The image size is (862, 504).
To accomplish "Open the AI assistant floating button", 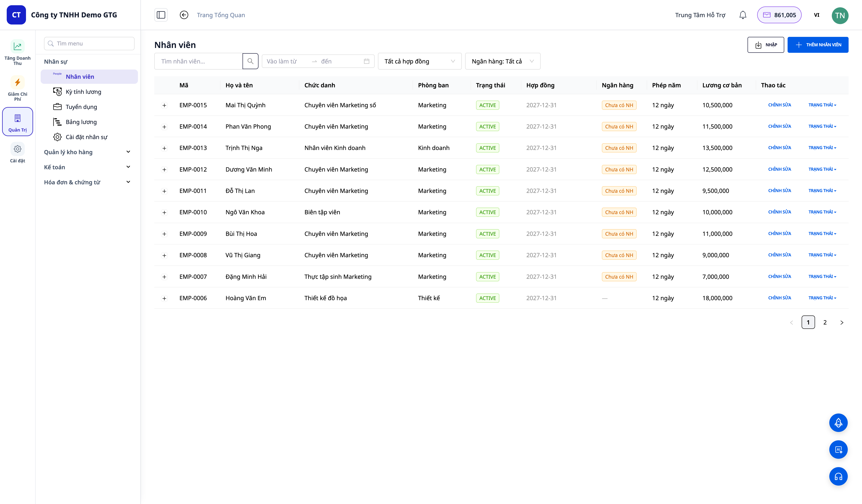I will click(x=838, y=450).
